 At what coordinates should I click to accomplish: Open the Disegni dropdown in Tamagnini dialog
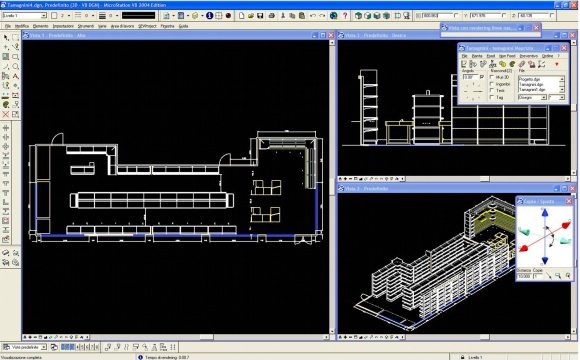[543, 97]
